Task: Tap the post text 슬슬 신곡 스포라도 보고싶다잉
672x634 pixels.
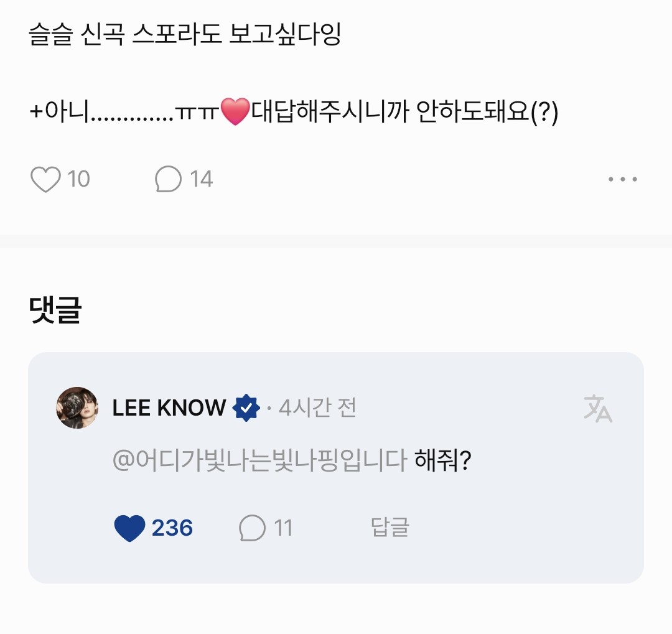Action: [x=185, y=35]
